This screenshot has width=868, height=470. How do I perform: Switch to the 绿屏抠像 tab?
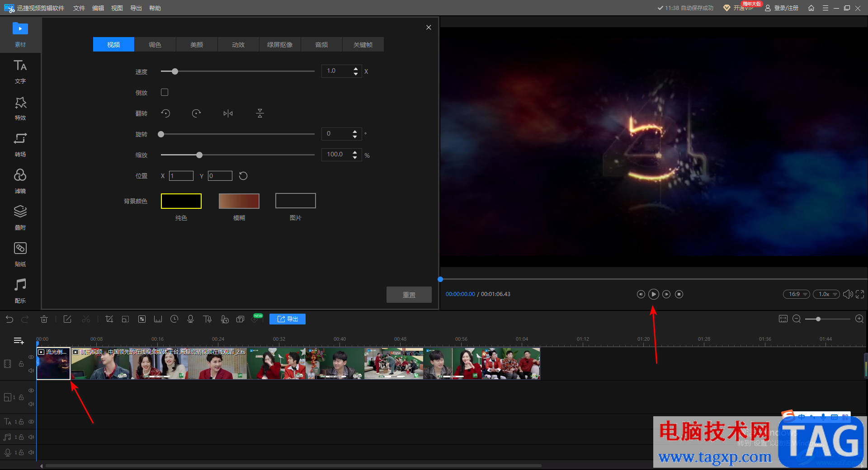pyautogui.click(x=280, y=45)
